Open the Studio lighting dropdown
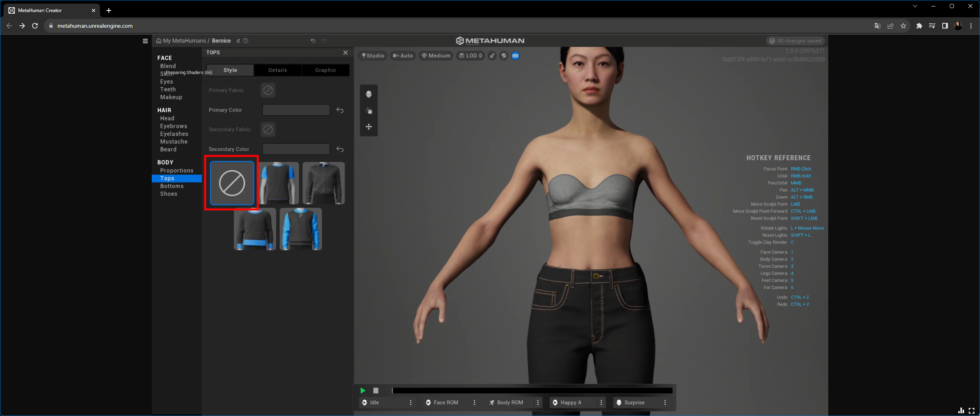980x416 pixels. pyautogui.click(x=373, y=56)
